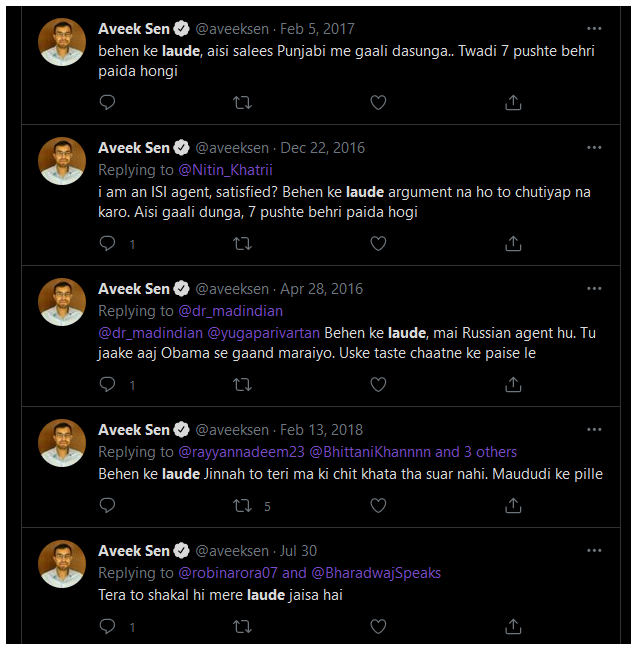This screenshot has height=650, width=637.
Task: Like the Dec 22, 2016 tweet
Action: point(378,243)
